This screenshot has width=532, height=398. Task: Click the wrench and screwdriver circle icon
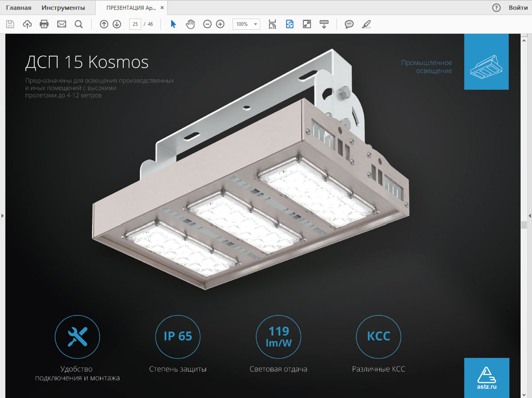click(x=78, y=337)
